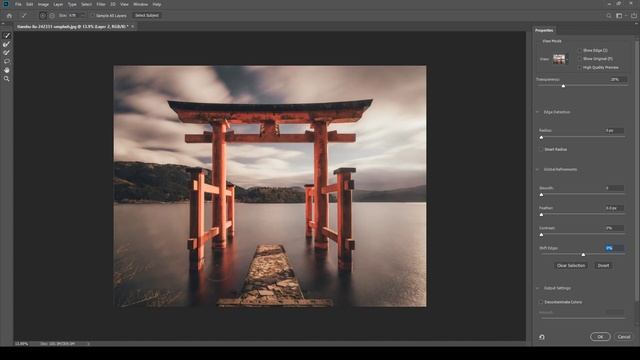Screen dimensions: 640x360
Task: Activate the open JPG document tab
Action: point(73,27)
